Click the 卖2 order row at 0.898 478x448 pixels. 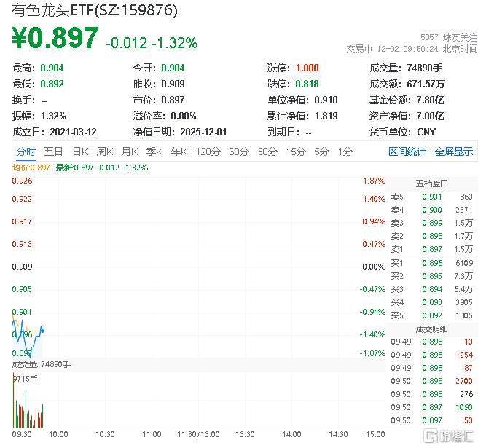point(431,236)
